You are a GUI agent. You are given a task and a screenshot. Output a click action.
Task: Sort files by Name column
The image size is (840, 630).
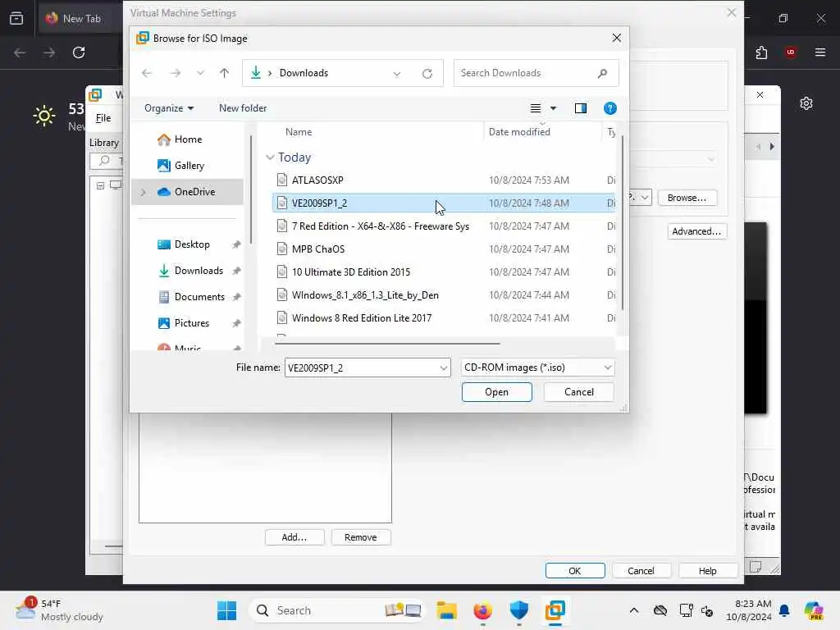[299, 132]
